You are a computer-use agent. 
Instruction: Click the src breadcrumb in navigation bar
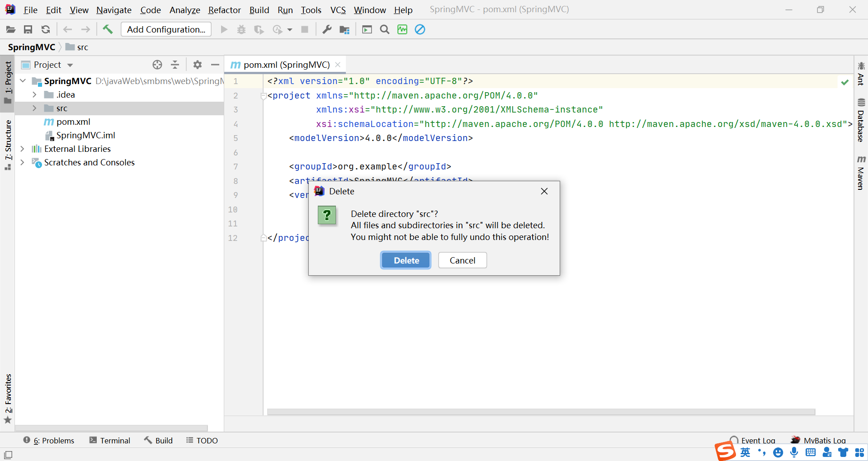click(77, 47)
